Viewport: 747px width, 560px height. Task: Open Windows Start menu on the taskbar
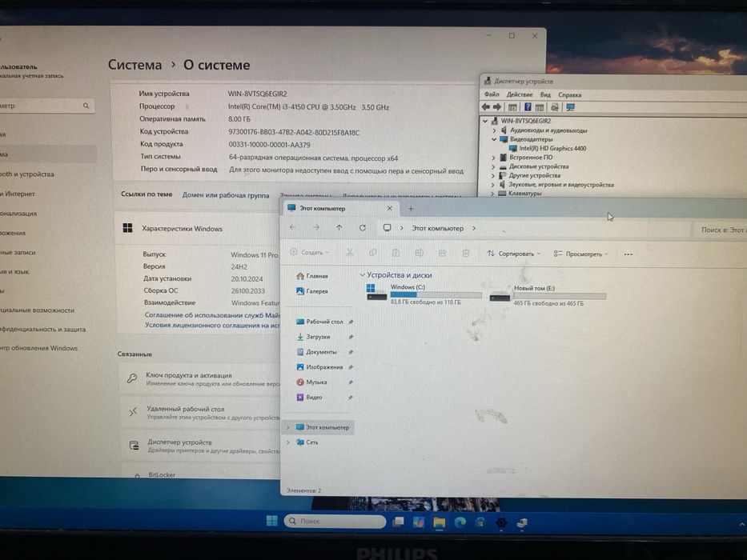(x=272, y=521)
